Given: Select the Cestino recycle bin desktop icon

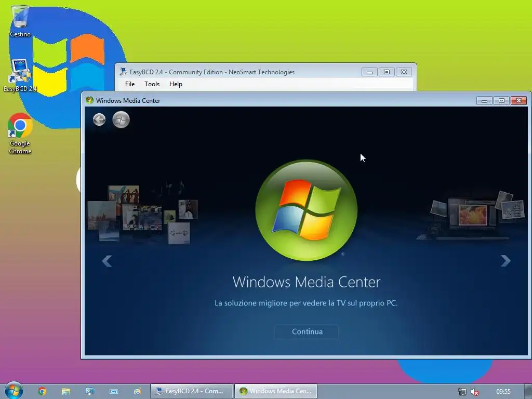Looking at the screenshot, I should coord(20,21).
